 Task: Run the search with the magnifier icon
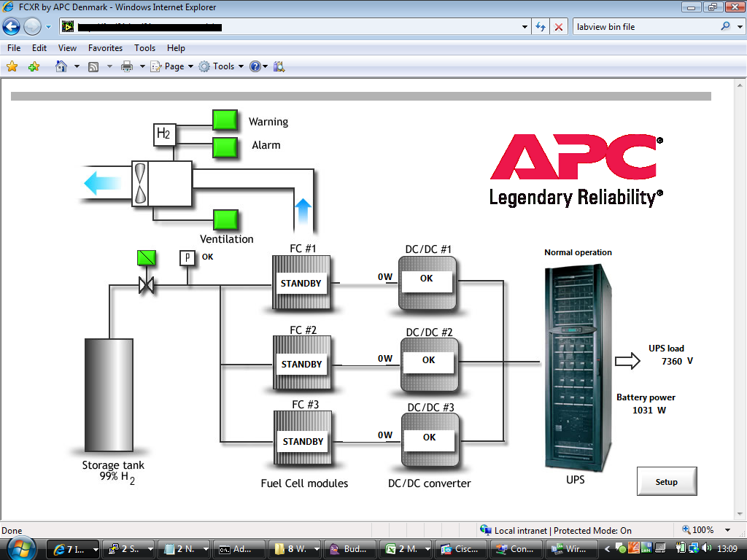726,27
